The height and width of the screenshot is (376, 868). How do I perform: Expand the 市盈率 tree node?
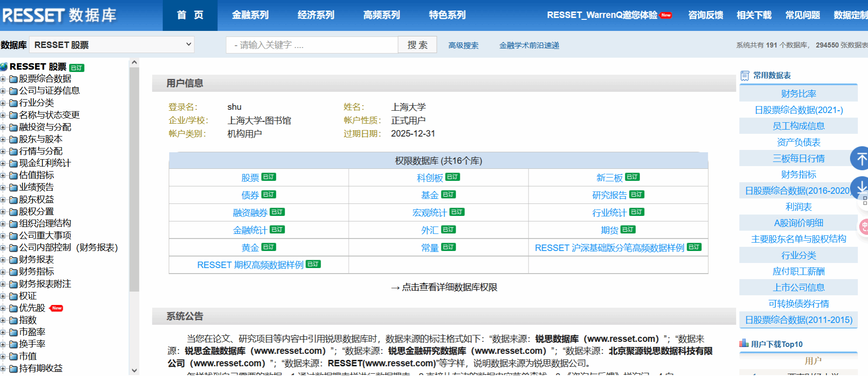coord(3,332)
